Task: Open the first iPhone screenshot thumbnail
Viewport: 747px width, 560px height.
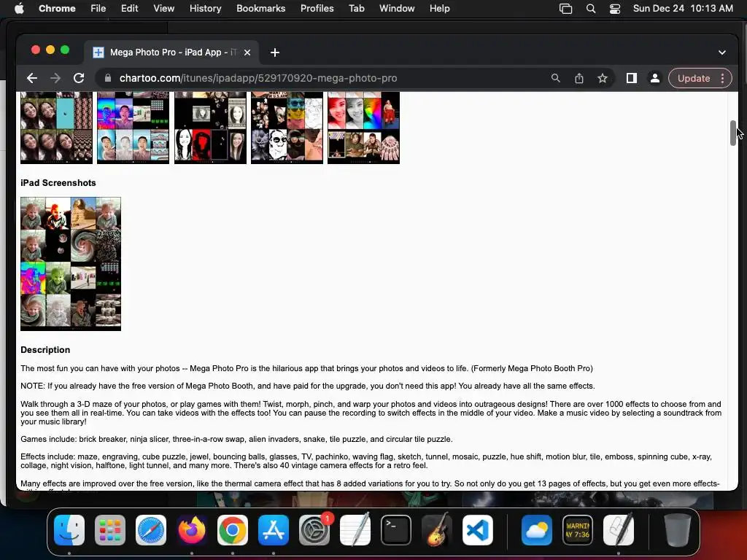Action: coord(56,128)
